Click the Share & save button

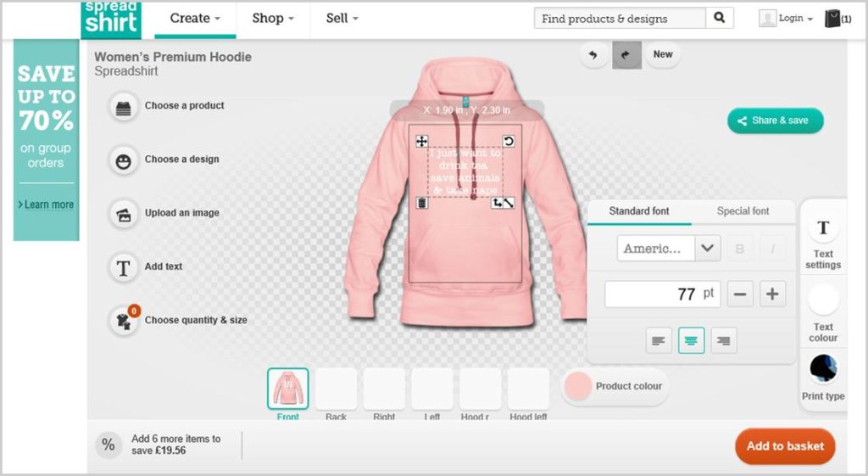tap(775, 120)
